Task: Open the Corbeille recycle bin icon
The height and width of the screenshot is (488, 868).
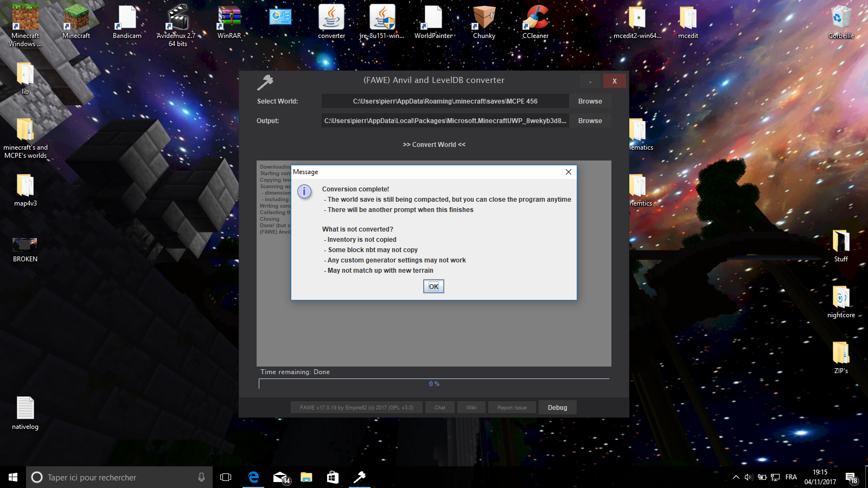Action: pos(841,22)
